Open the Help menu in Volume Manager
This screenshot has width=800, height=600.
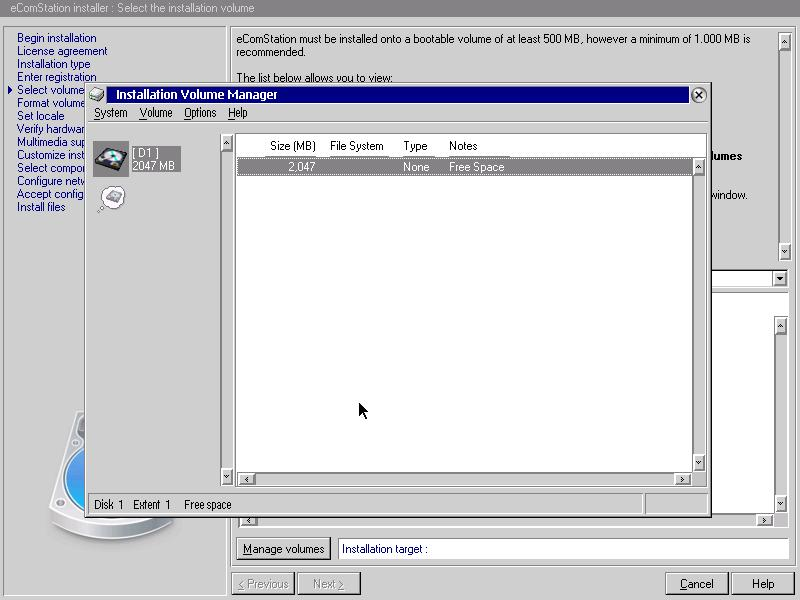238,113
